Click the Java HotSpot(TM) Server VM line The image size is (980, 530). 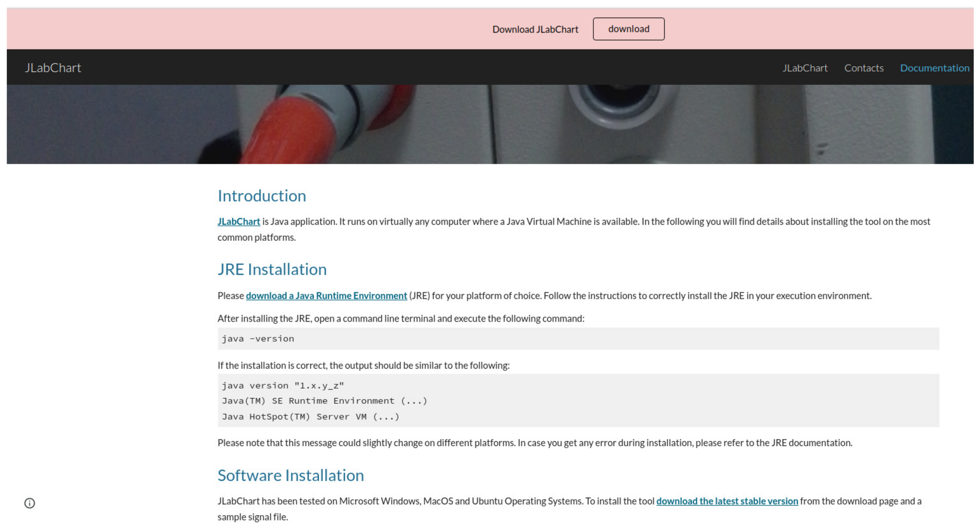tap(310, 417)
